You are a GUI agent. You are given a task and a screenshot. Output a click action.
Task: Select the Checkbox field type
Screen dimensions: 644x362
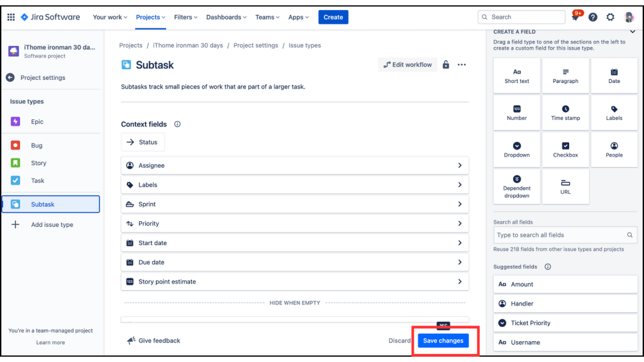[565, 150]
